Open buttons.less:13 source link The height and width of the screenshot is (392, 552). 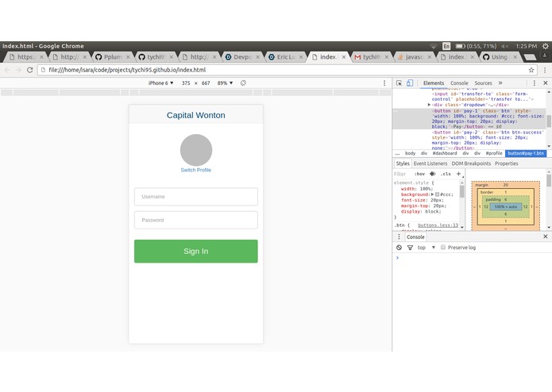438,225
